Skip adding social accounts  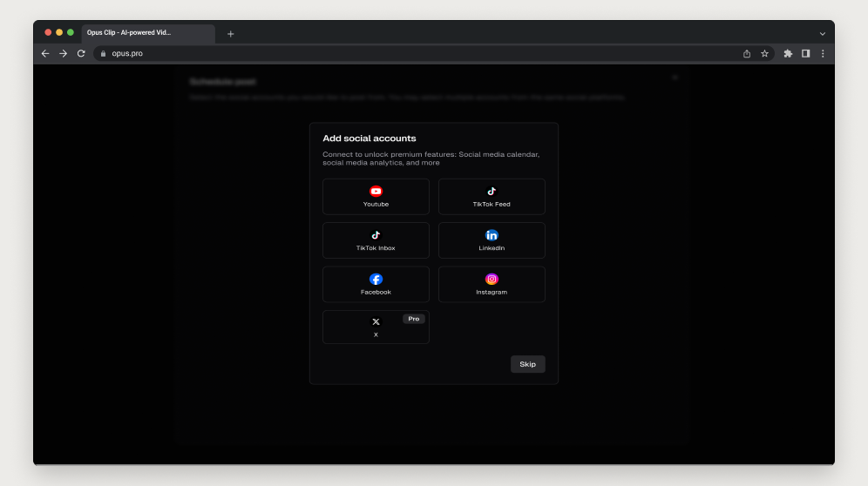point(527,364)
